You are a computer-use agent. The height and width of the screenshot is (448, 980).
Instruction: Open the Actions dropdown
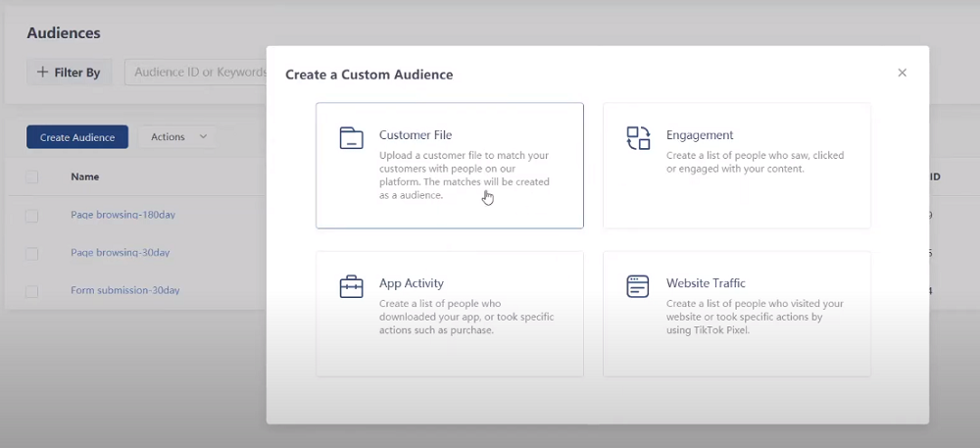pyautogui.click(x=176, y=137)
